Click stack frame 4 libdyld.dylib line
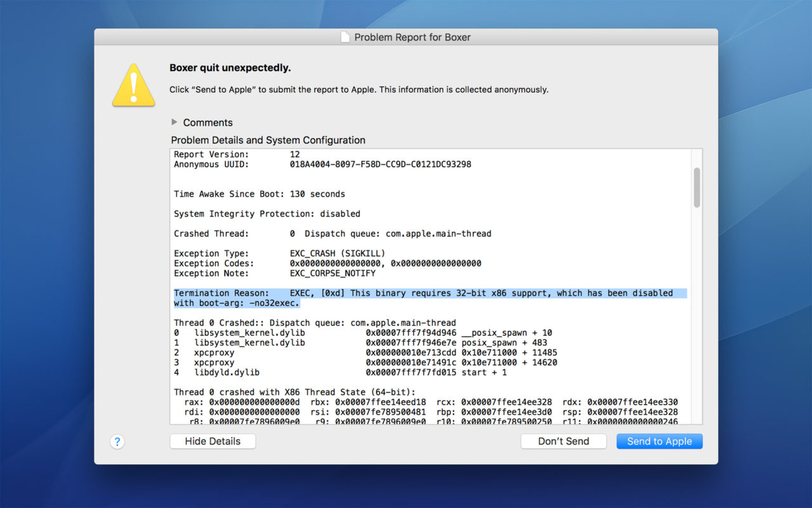The width and height of the screenshot is (812, 508). [340, 372]
